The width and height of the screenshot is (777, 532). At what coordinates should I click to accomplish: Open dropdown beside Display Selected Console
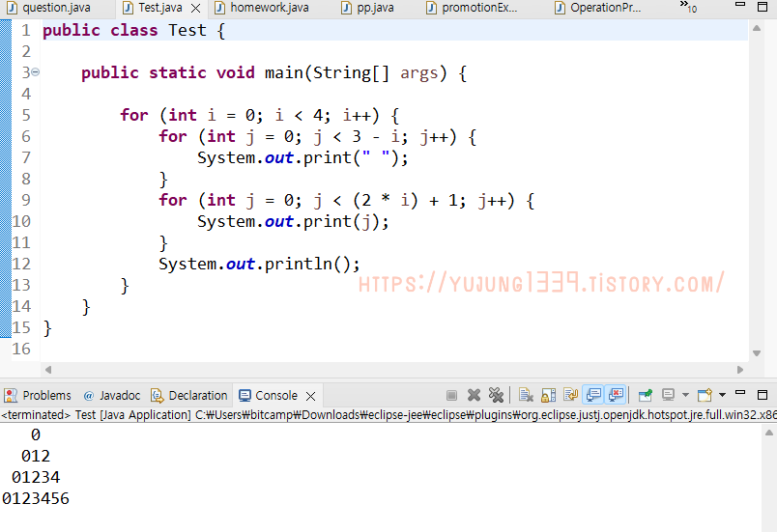[685, 395]
